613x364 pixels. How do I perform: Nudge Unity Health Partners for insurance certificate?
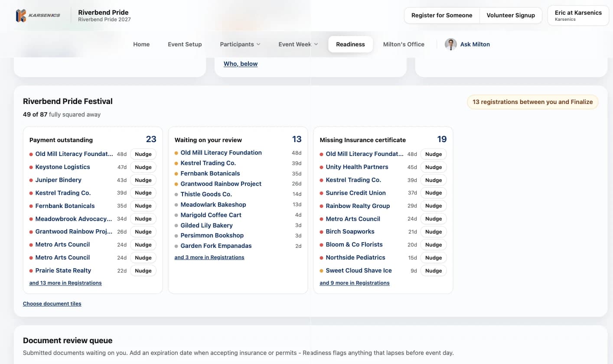point(434,167)
